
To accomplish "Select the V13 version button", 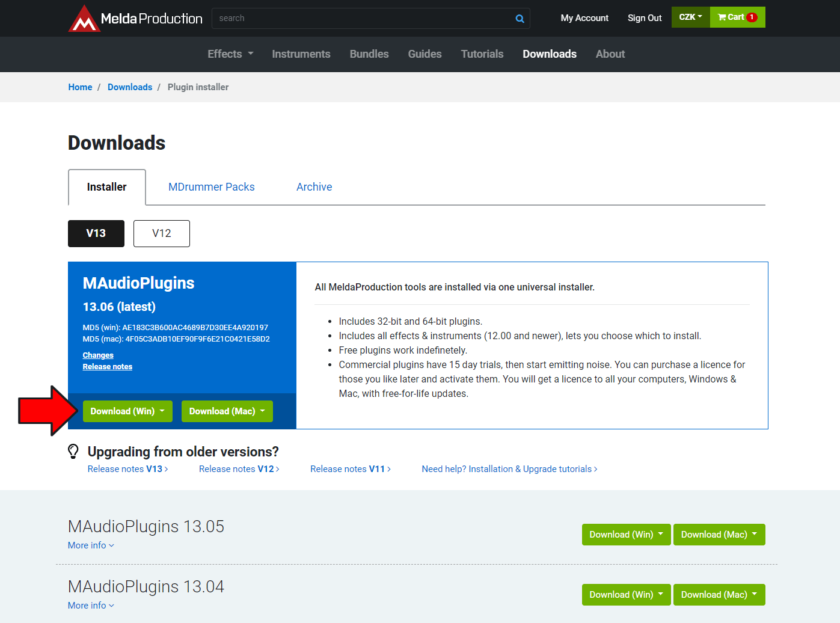I will coord(96,233).
